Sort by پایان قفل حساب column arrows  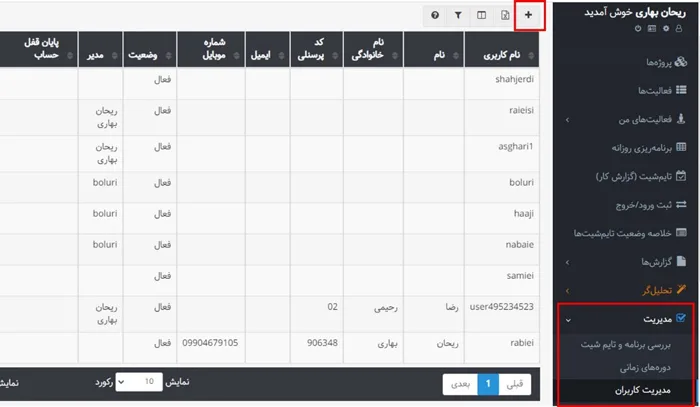tap(70, 55)
